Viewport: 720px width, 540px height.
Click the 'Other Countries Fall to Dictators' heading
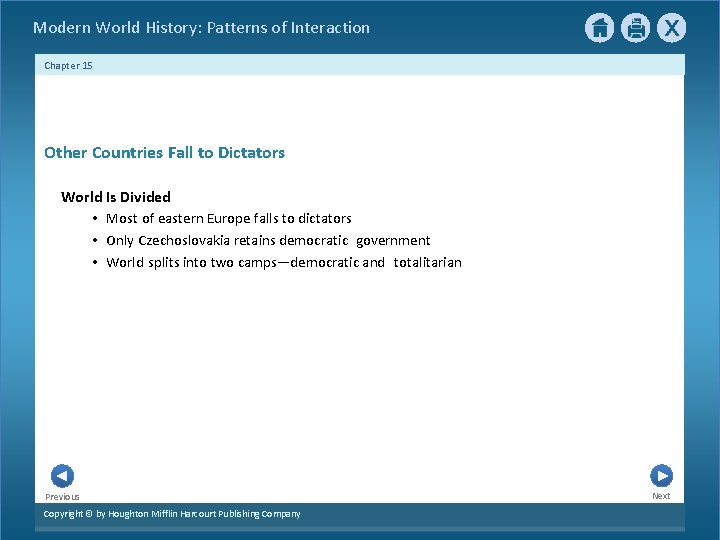164,152
